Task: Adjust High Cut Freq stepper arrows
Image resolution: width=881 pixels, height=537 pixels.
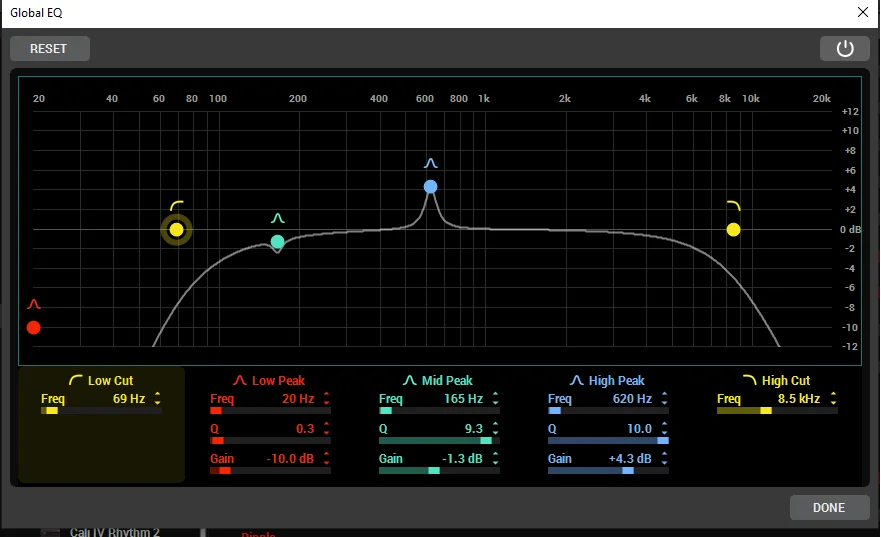Action: (x=833, y=398)
